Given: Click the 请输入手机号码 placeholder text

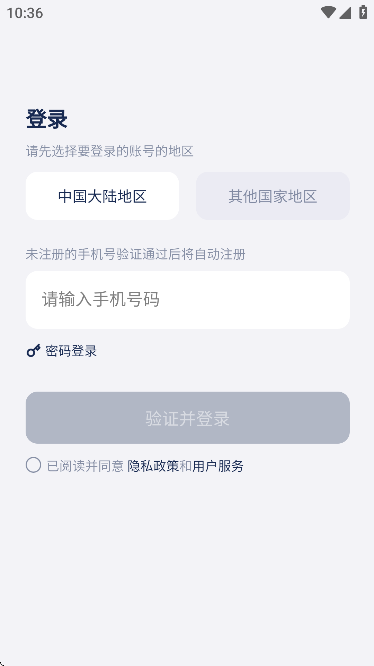Looking at the screenshot, I should point(101,299).
